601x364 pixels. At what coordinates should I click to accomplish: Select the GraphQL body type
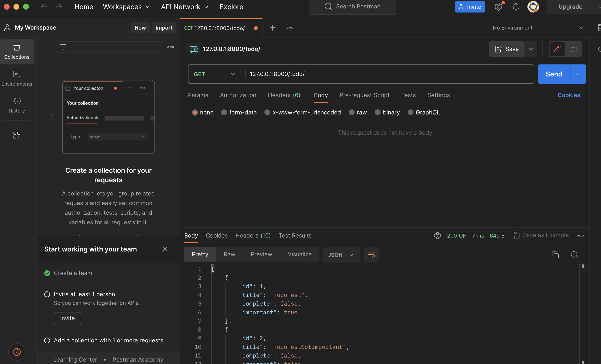[x=411, y=113]
